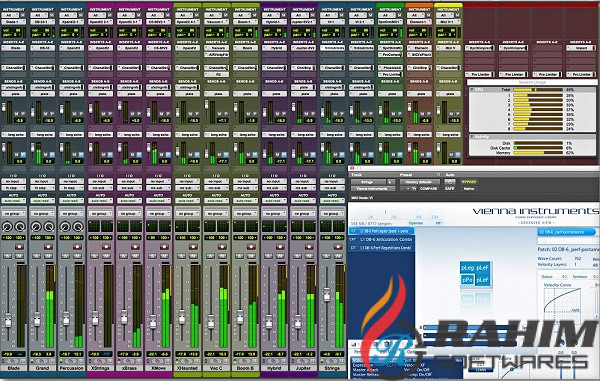Collapse the Activity section in System Usage
600x381 pixels.
[472, 137]
